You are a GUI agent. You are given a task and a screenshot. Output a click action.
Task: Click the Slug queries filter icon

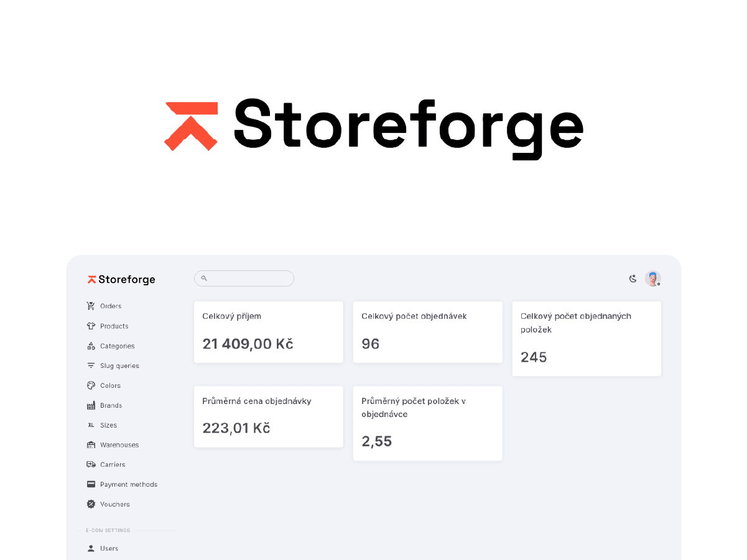point(90,365)
